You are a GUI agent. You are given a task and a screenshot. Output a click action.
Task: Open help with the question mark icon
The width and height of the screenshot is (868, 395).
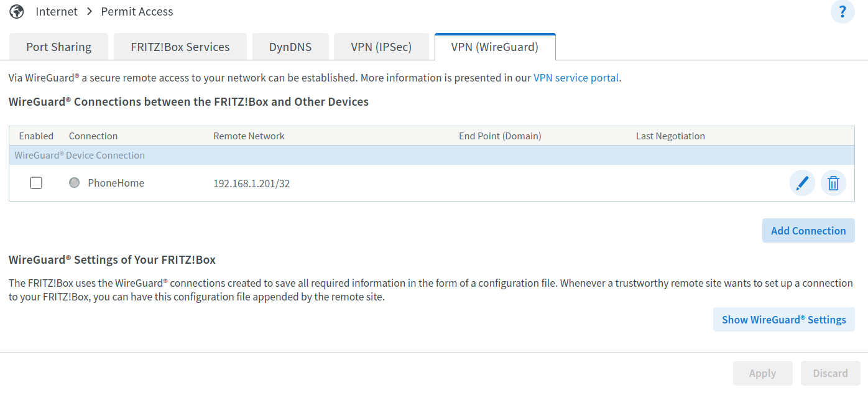(843, 12)
